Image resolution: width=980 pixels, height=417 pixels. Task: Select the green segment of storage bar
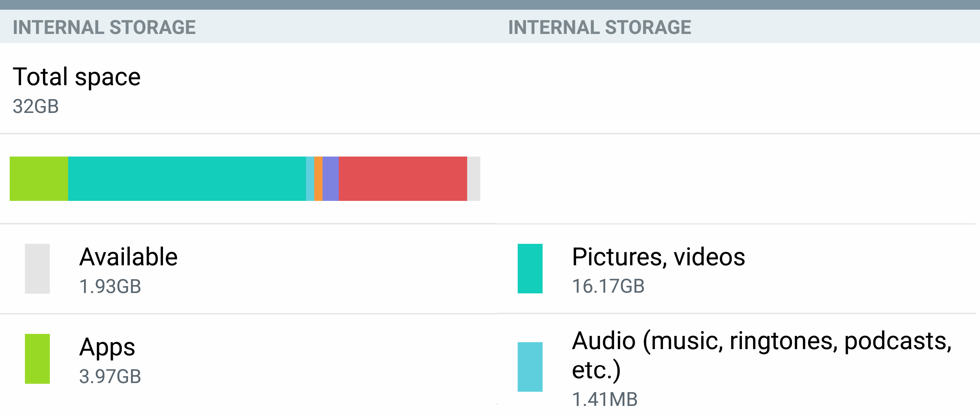[39, 179]
